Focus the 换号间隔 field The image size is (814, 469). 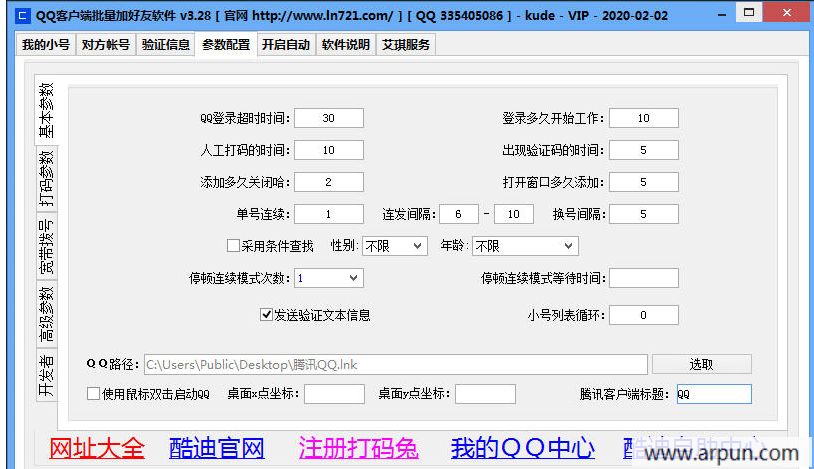pos(644,214)
